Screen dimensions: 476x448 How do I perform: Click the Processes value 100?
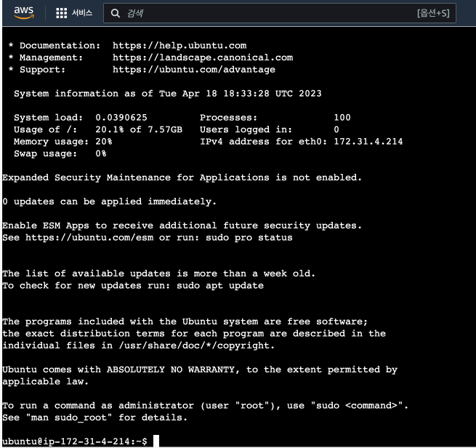342,118
